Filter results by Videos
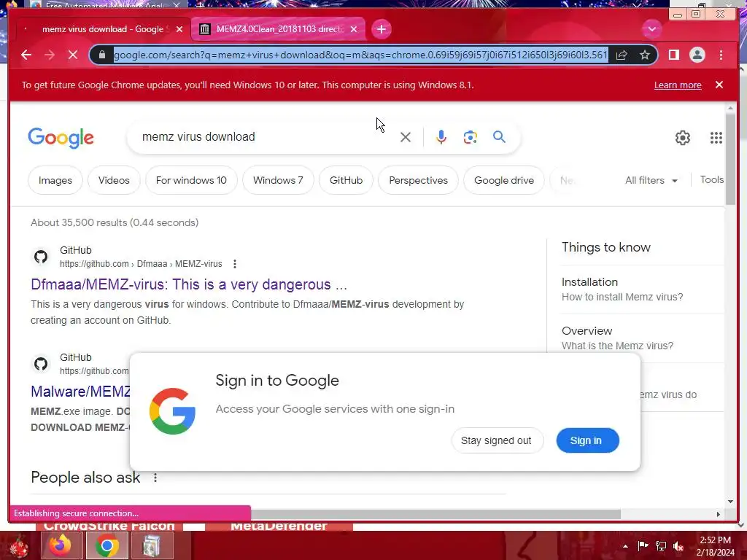The image size is (747, 560). coord(114,181)
